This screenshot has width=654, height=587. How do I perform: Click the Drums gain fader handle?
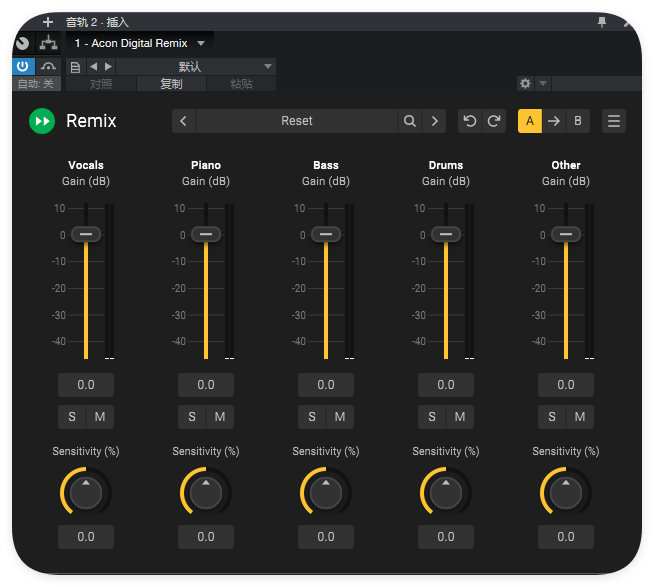click(446, 234)
